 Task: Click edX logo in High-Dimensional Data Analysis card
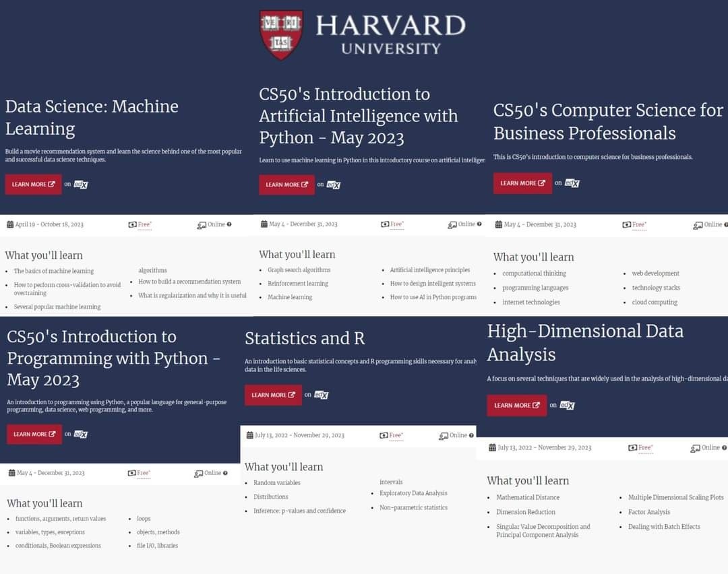click(x=567, y=405)
